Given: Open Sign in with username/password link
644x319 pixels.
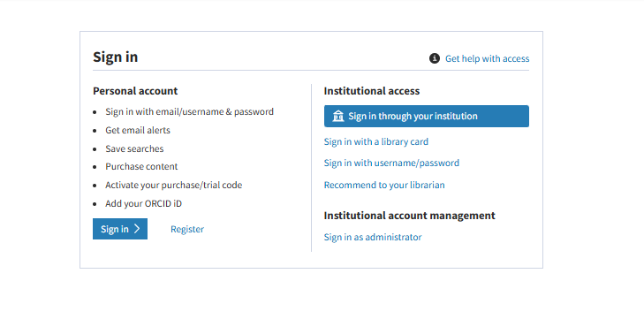Looking at the screenshot, I should [x=391, y=163].
